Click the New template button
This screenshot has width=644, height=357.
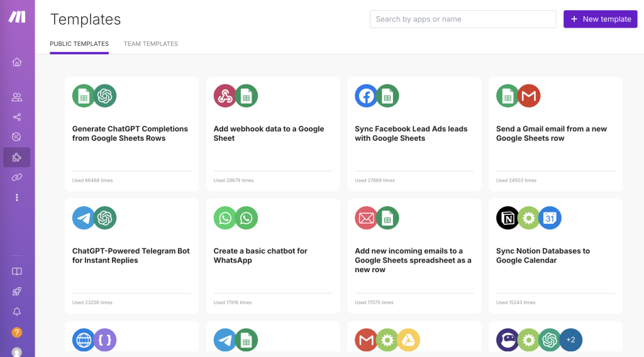point(600,19)
